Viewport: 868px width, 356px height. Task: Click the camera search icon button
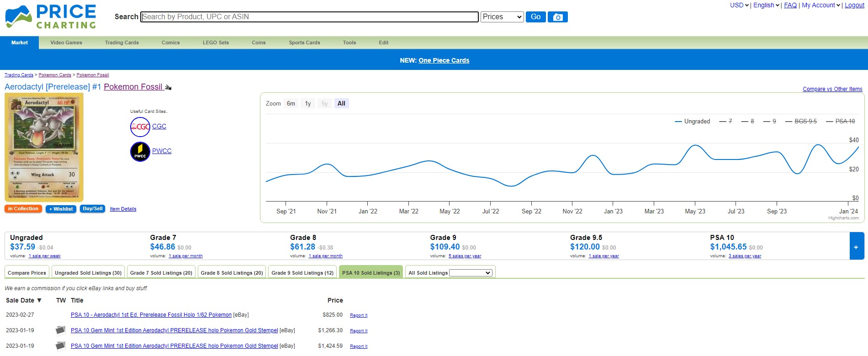[557, 17]
